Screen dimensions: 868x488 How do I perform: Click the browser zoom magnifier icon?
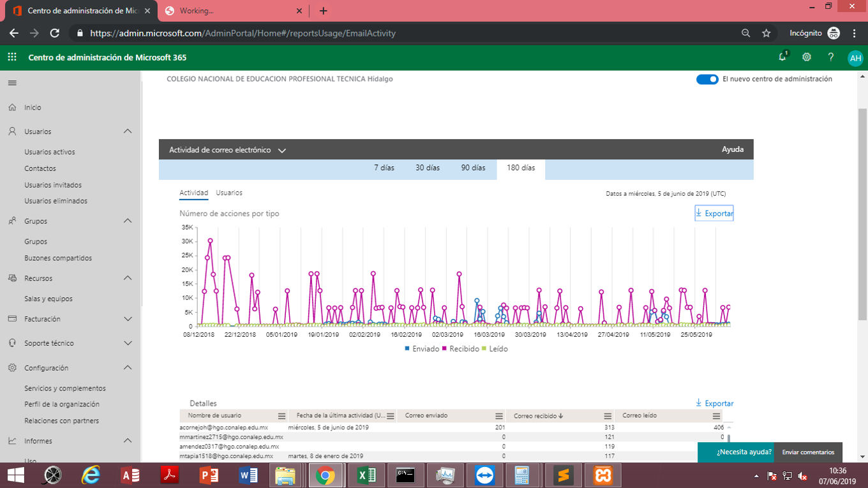coord(745,33)
